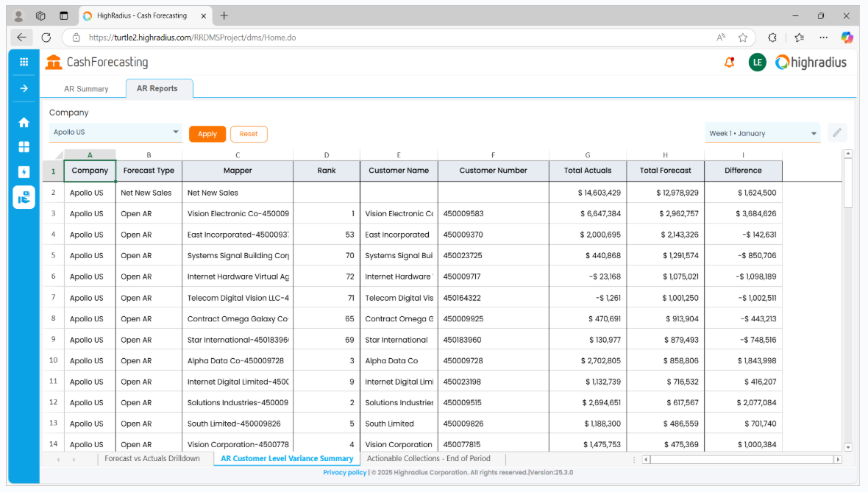Click the Forecast Type header cell

(x=149, y=171)
